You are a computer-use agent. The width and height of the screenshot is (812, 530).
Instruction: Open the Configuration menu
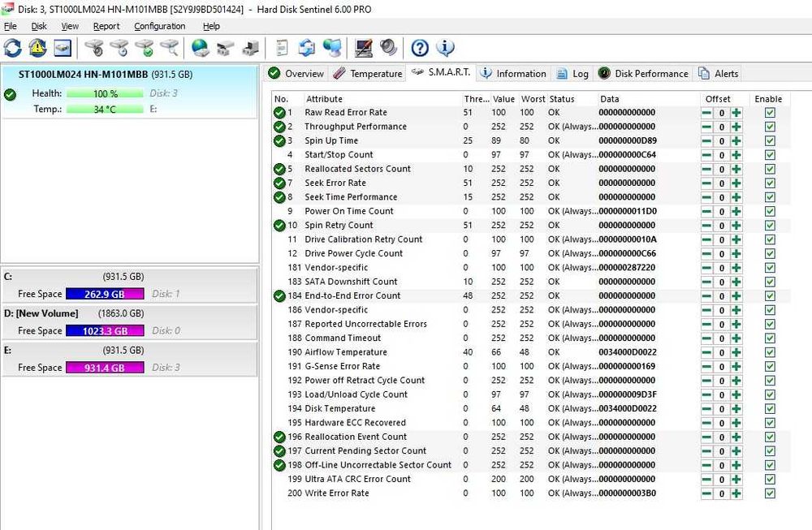click(159, 26)
